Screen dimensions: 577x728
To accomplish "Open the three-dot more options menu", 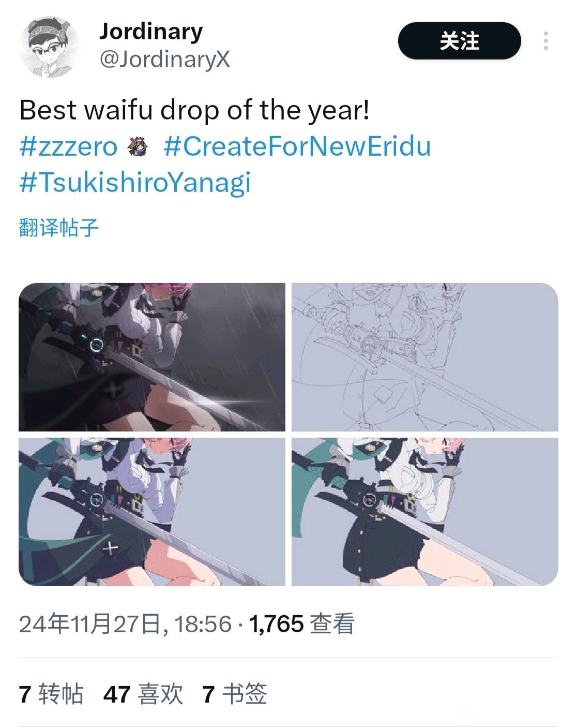I will (545, 41).
